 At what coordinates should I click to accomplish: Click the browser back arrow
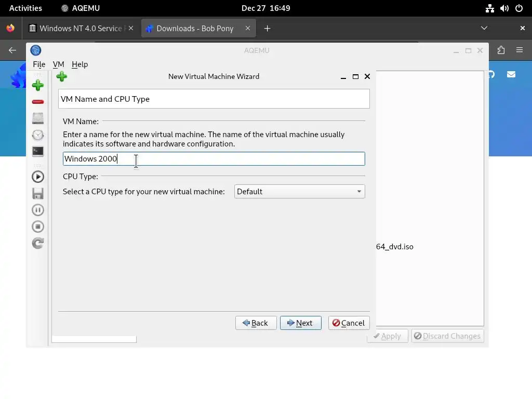pyautogui.click(x=12, y=50)
